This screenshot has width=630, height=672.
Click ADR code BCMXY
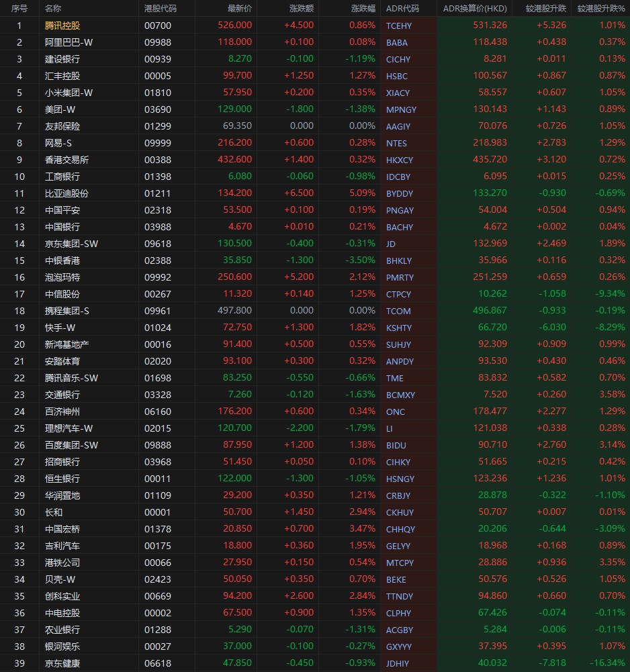[400, 395]
